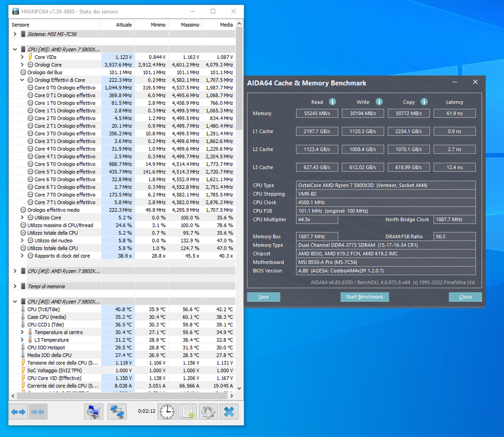Click the Memory Read 55245 MB/s field
Image resolution: width=504 pixels, height=437 pixels.
point(317,114)
